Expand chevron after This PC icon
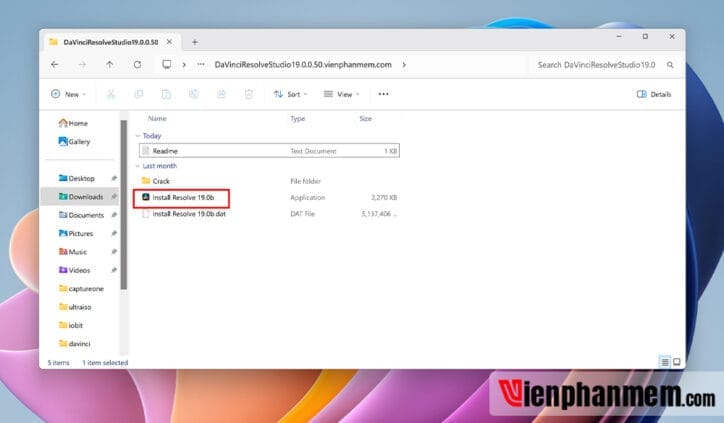The image size is (724, 423). point(184,65)
